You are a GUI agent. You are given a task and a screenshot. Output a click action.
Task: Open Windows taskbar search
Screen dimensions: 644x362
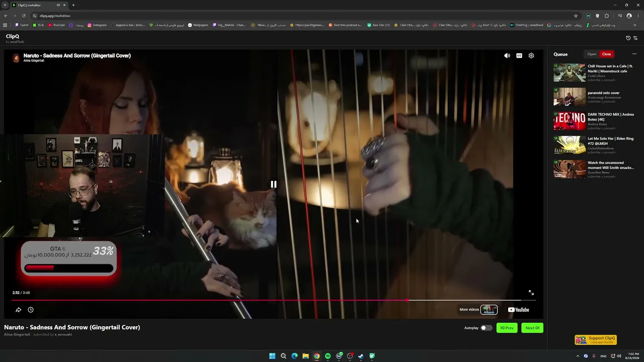tap(283, 356)
